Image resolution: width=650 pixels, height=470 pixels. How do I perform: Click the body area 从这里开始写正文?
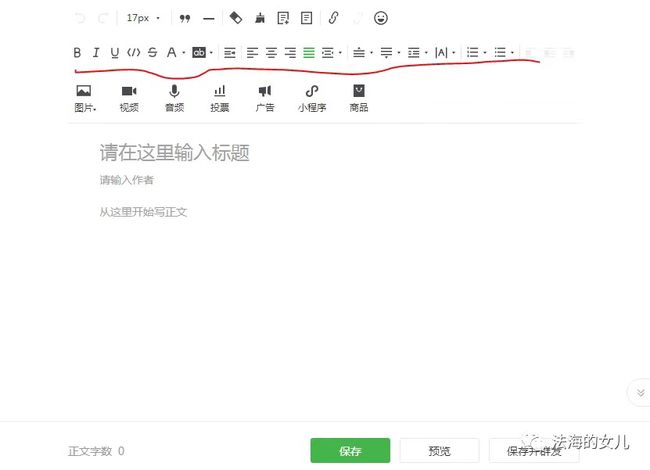coord(143,212)
